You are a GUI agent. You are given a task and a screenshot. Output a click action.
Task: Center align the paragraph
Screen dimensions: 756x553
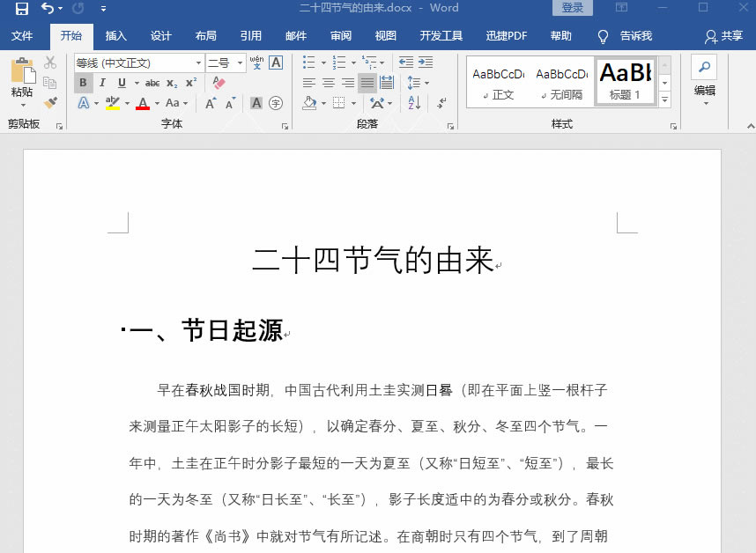click(x=329, y=83)
